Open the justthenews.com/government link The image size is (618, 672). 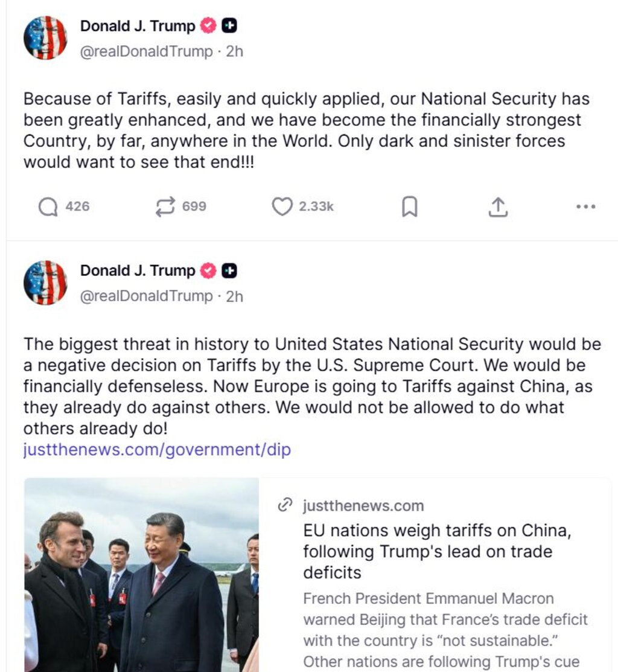tap(157, 450)
